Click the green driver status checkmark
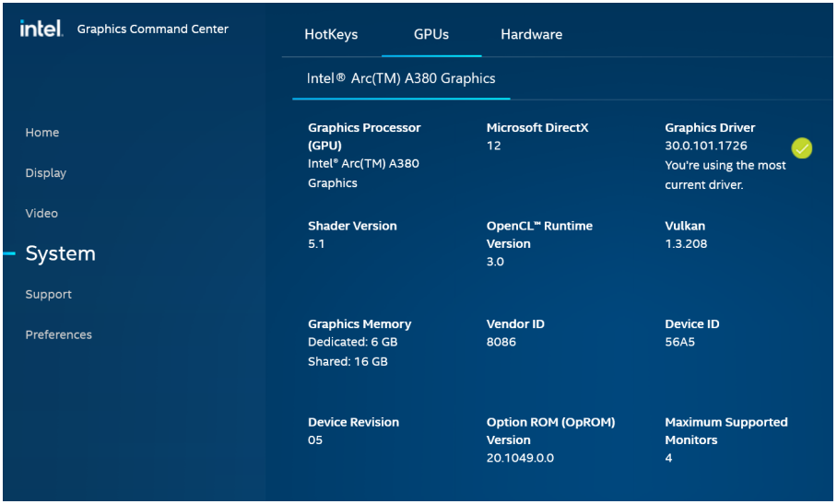The image size is (837, 504). [801, 148]
